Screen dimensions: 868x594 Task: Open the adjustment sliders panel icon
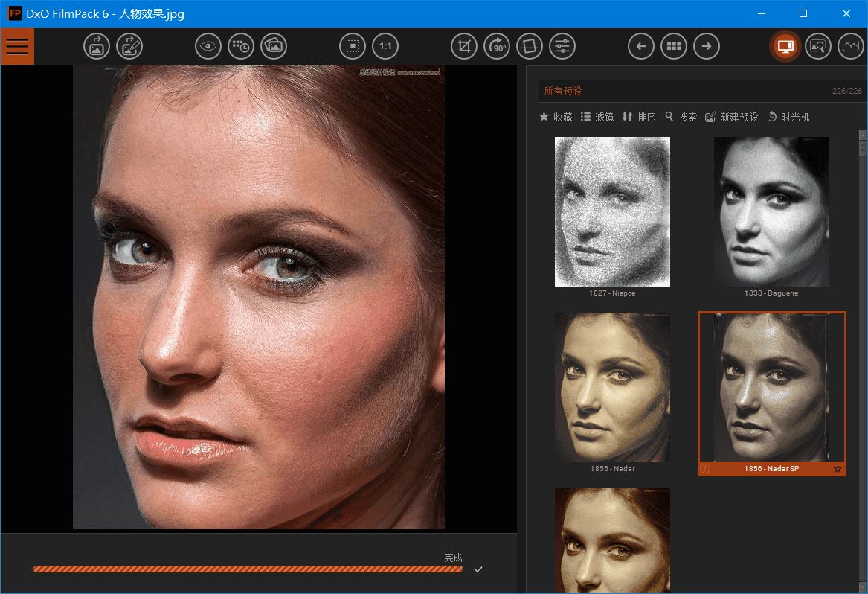click(x=562, y=46)
